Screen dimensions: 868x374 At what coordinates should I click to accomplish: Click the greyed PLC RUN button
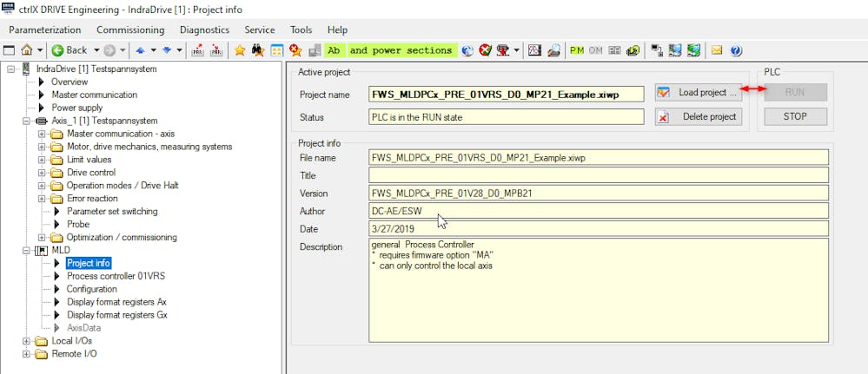coord(796,92)
